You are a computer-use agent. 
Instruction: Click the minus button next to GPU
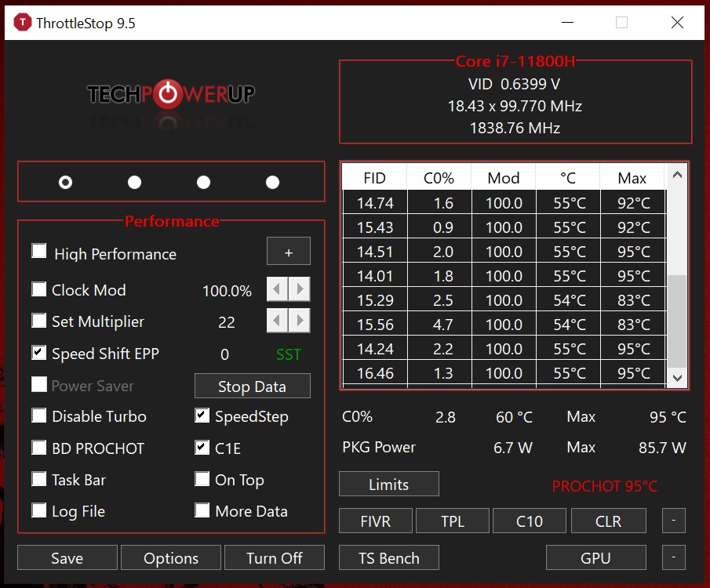tap(674, 557)
